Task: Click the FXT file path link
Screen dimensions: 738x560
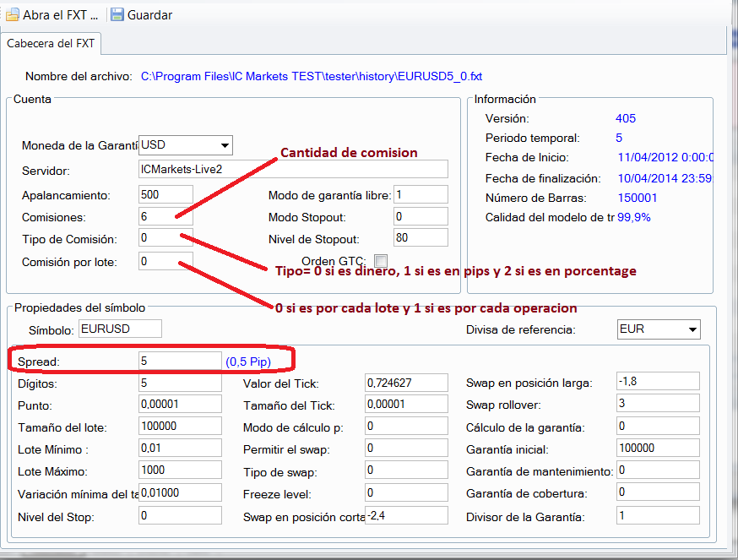Action: click(312, 77)
